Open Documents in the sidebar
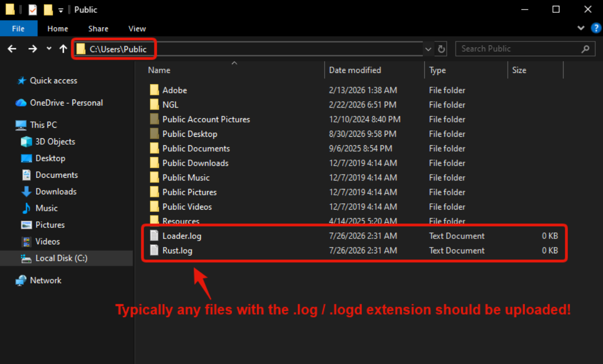 (x=56, y=175)
